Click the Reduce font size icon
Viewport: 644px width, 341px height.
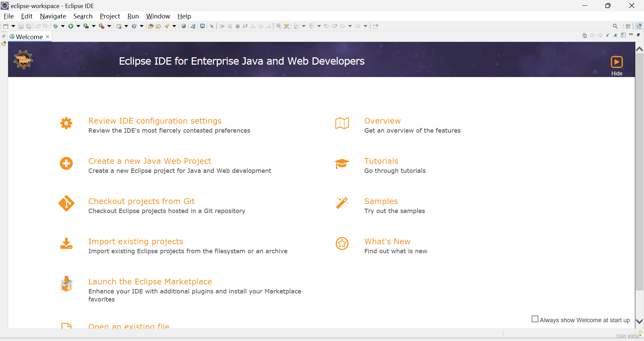coord(607,35)
